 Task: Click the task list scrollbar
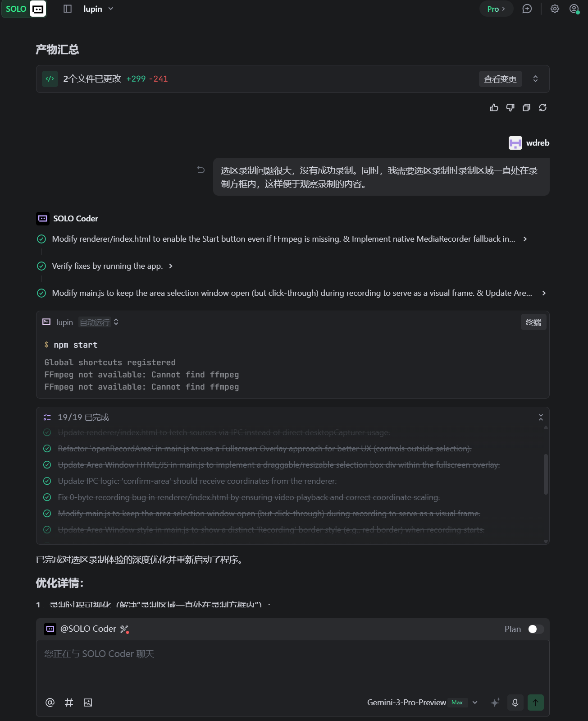click(x=546, y=474)
